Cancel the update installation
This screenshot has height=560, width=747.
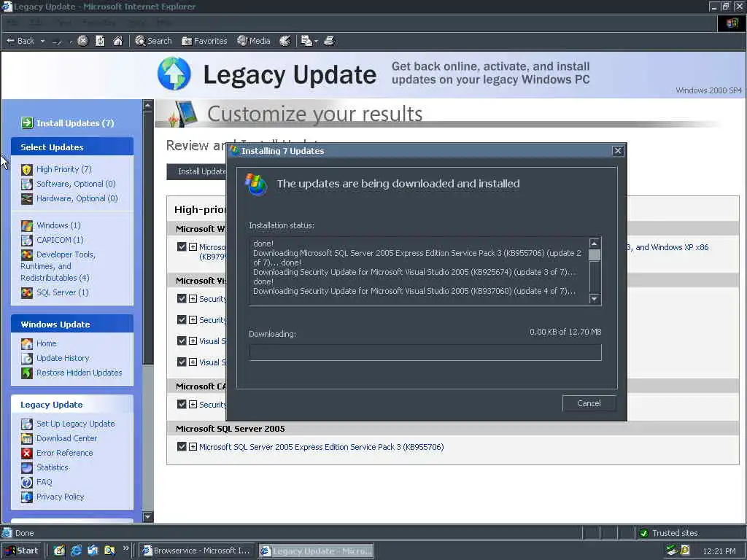(589, 403)
